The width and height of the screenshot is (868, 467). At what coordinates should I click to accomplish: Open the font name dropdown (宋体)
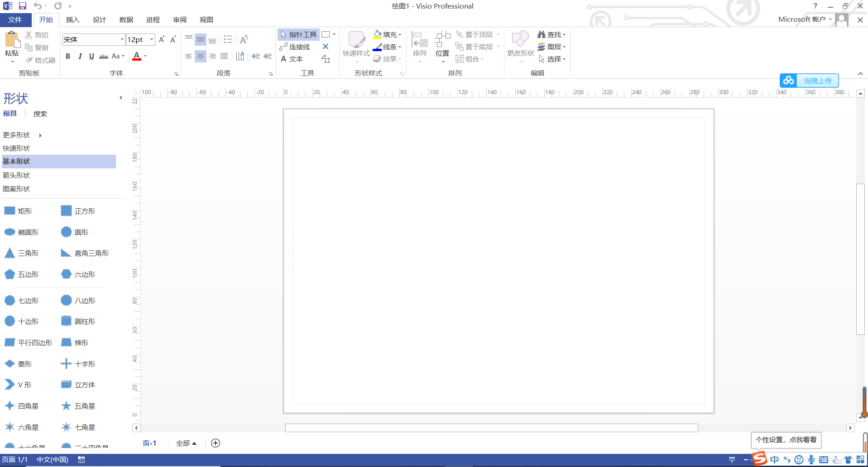point(122,39)
